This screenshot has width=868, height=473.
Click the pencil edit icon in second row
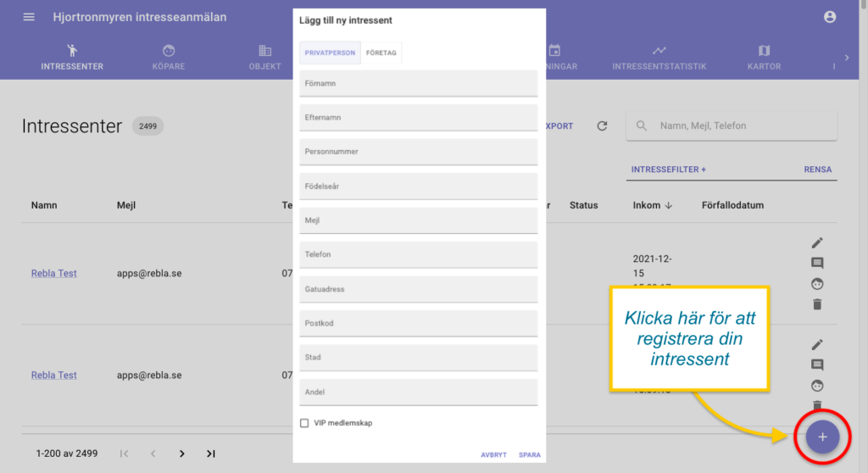(817, 345)
